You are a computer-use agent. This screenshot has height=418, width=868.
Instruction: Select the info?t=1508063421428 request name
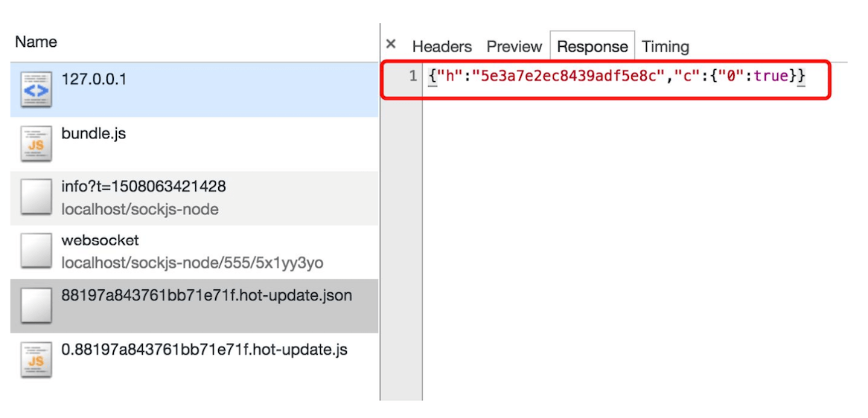(x=143, y=187)
